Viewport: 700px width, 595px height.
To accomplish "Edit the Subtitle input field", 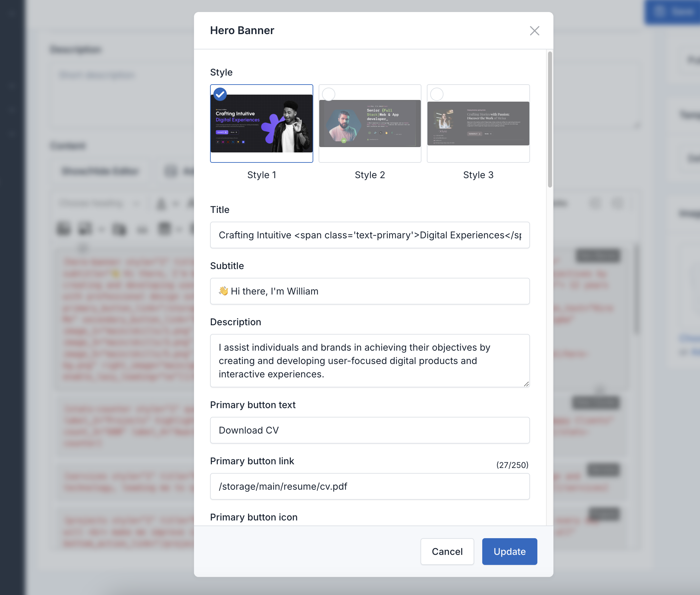I will coord(370,291).
